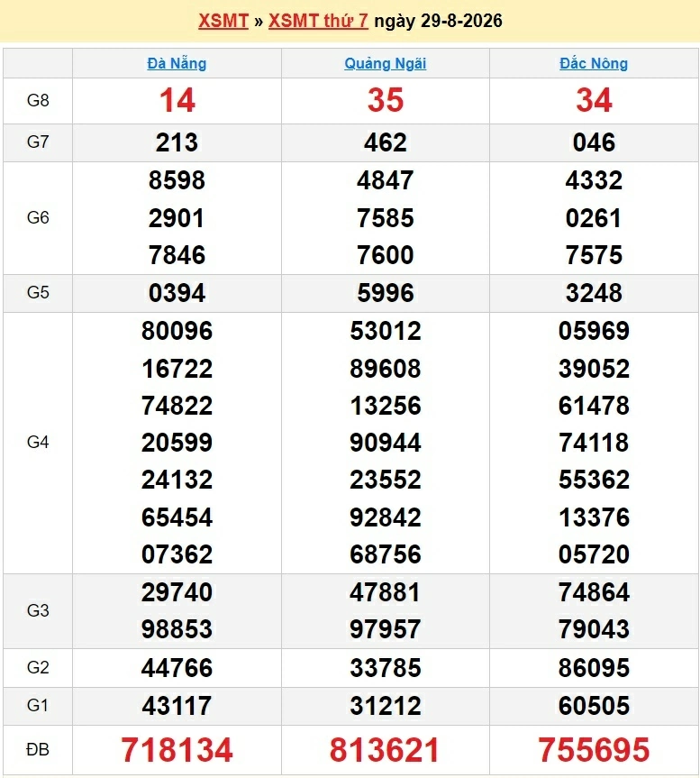Open the XSMT thứ 7 link
The image size is (700, 778).
[x=318, y=21]
